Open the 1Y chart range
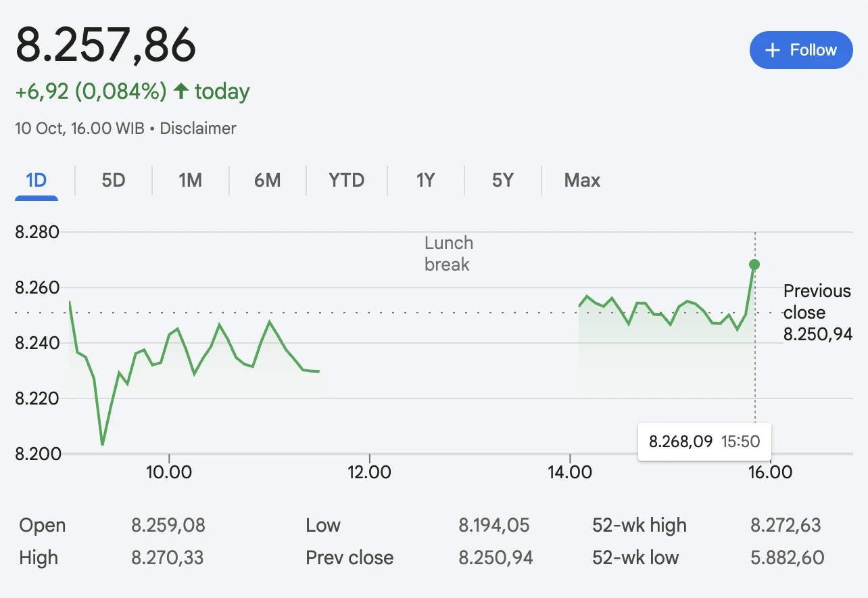This screenshot has height=598, width=868. click(425, 180)
